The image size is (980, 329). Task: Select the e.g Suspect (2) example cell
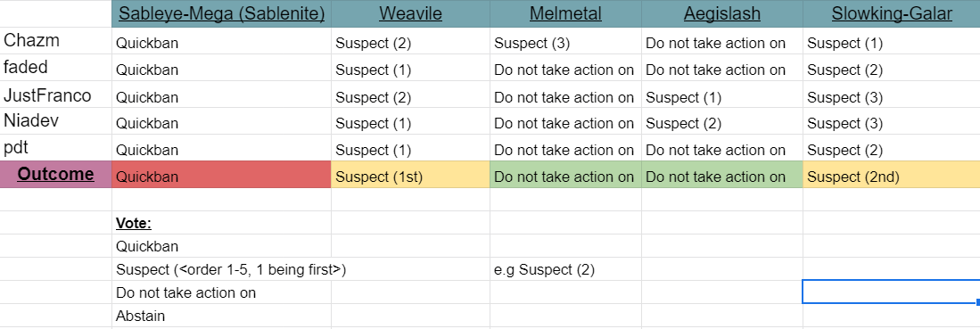coord(565,269)
